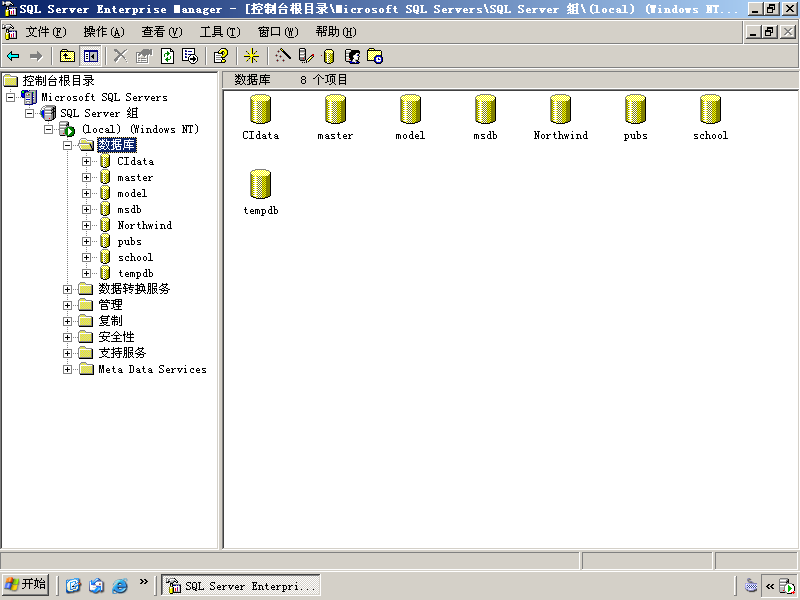Expand the 复制 folder
The width and height of the screenshot is (800, 600).
(x=67, y=321)
